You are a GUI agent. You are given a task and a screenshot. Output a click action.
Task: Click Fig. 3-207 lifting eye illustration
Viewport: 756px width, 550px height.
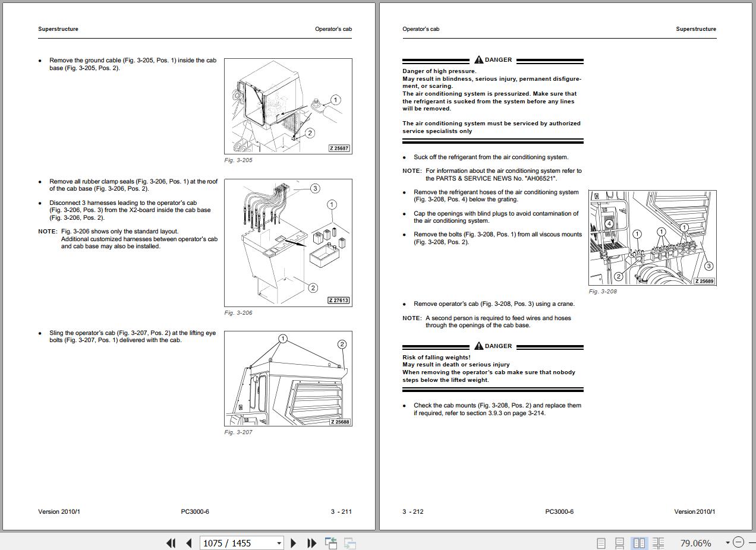coord(288,378)
